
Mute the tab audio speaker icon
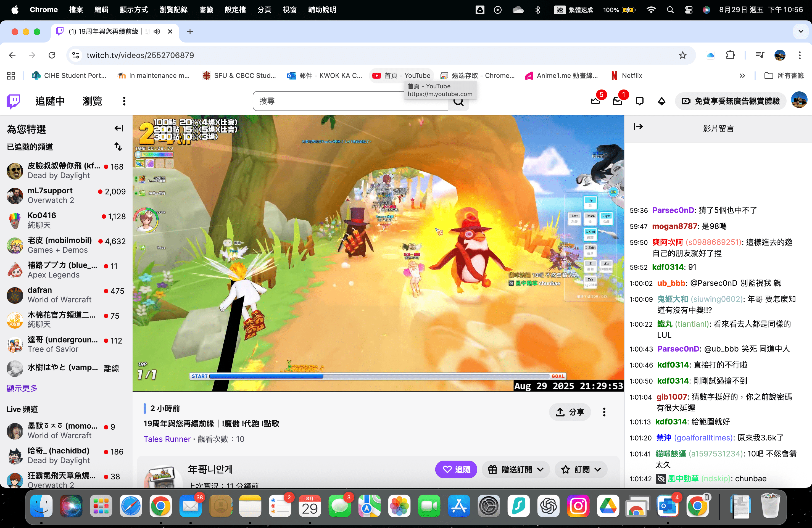(x=157, y=31)
